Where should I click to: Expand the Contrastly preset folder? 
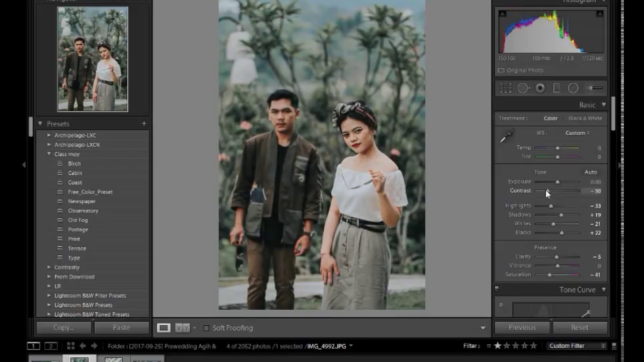(x=49, y=267)
